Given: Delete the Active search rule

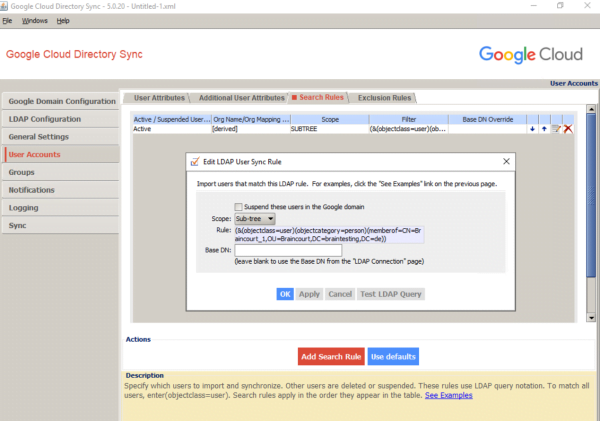Looking at the screenshot, I should pos(568,129).
